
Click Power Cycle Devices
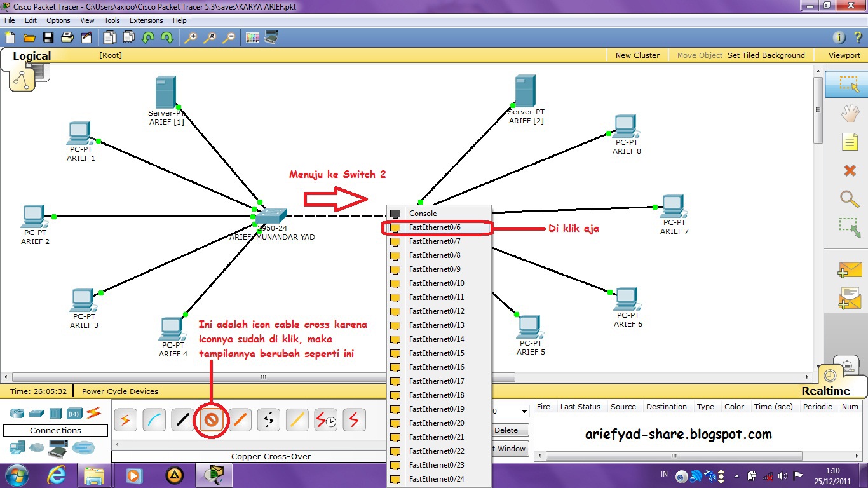point(120,391)
